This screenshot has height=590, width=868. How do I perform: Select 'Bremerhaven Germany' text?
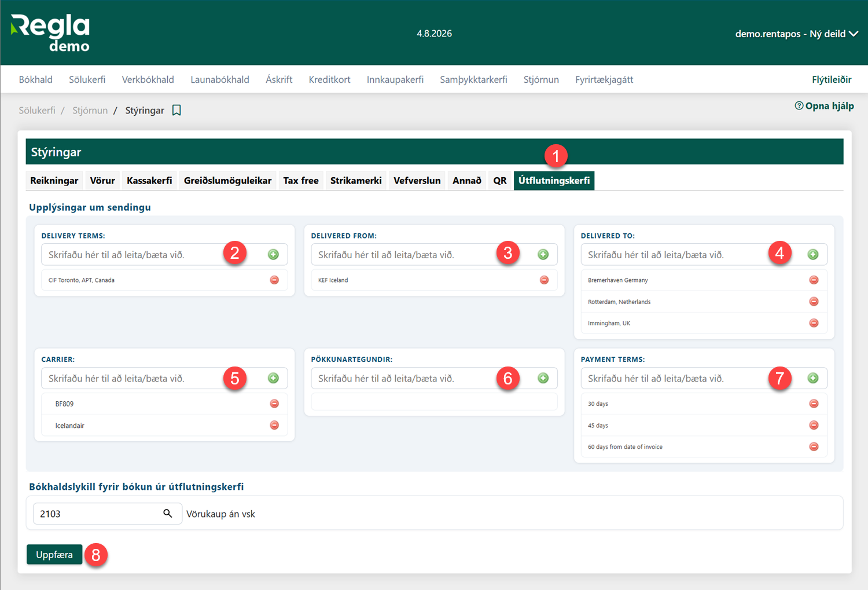click(618, 280)
